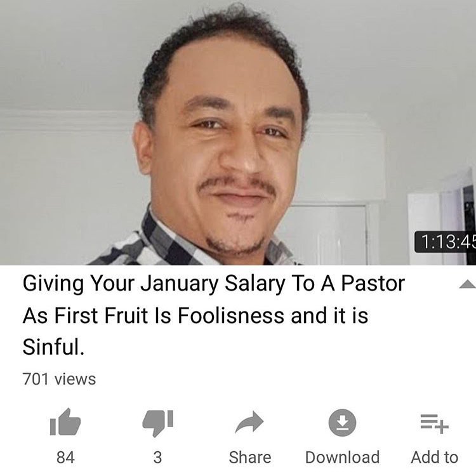This screenshot has width=476, height=476.
Task: Select the Share label
Action: click(x=250, y=457)
